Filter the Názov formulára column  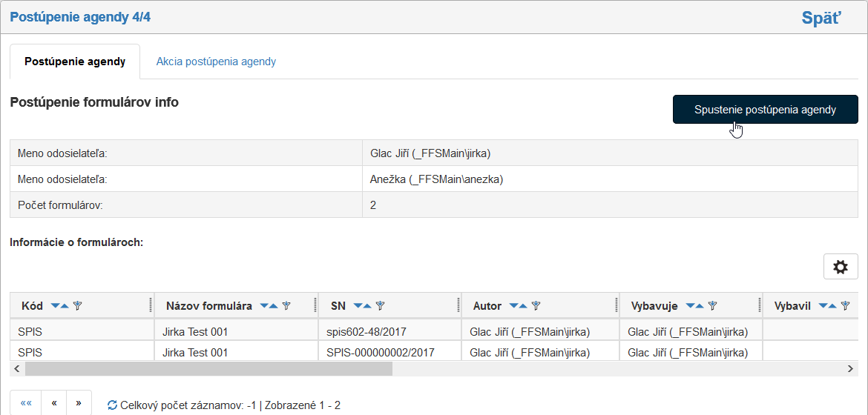(286, 306)
